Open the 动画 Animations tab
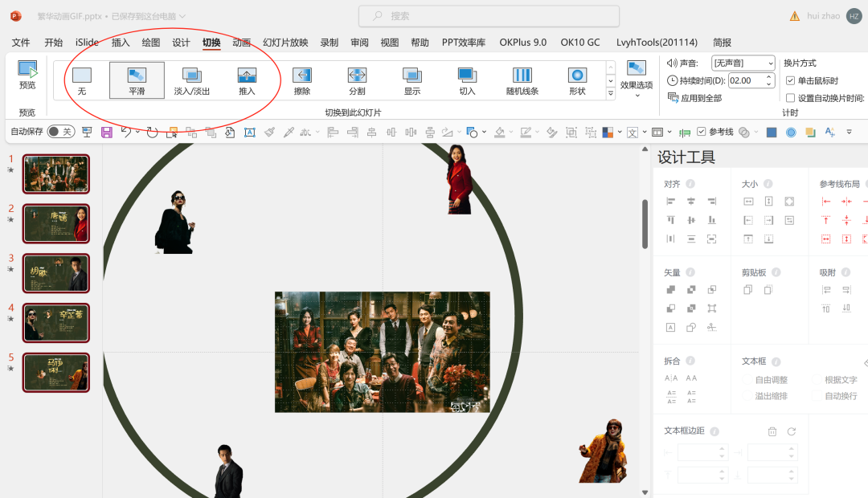The height and width of the screenshot is (498, 868). pos(241,43)
